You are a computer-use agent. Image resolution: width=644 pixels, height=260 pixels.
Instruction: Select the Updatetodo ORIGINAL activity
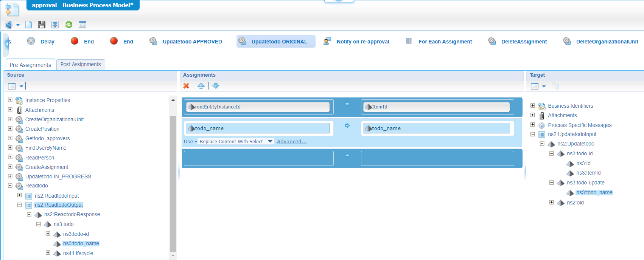tap(276, 41)
